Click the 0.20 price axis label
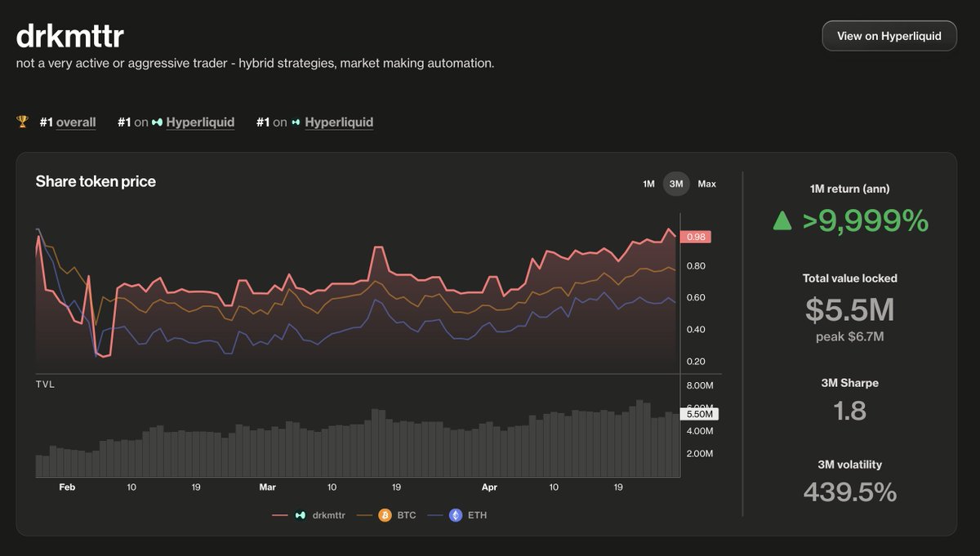Screen dimensions: 980x556 [696, 362]
